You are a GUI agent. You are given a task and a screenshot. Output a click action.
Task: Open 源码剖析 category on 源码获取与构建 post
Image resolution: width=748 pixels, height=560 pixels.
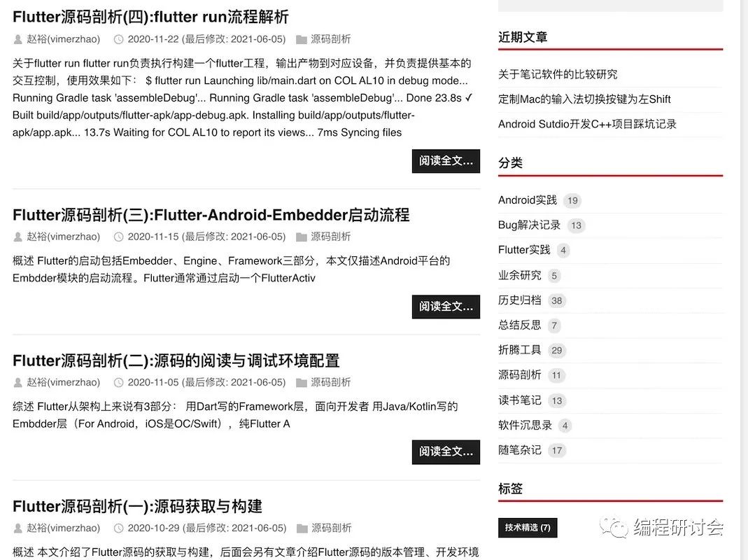332,528
